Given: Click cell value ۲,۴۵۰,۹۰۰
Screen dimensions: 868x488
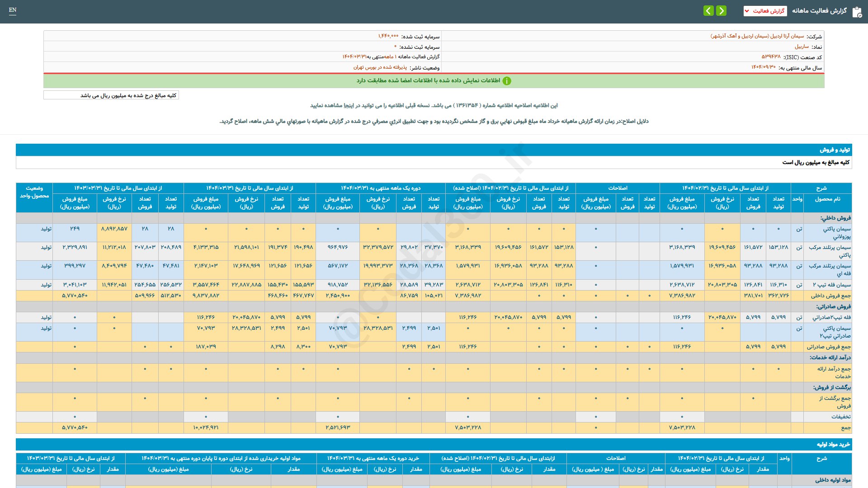Looking at the screenshot, I should click(x=338, y=296).
